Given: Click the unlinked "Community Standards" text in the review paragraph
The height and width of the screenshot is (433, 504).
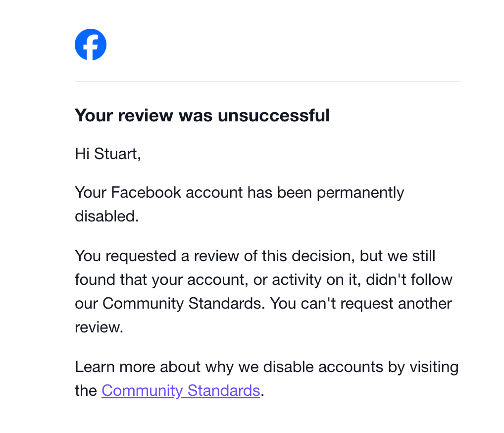Looking at the screenshot, I should [182, 303].
